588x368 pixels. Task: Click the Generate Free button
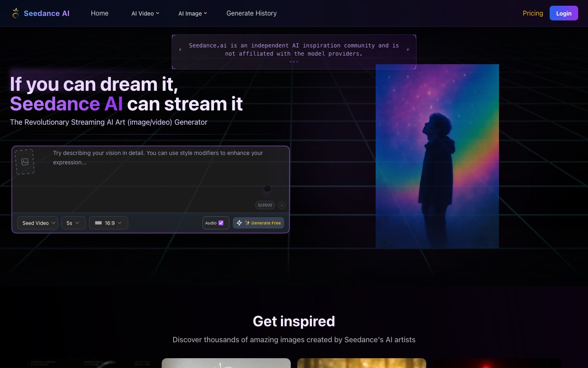(258, 223)
